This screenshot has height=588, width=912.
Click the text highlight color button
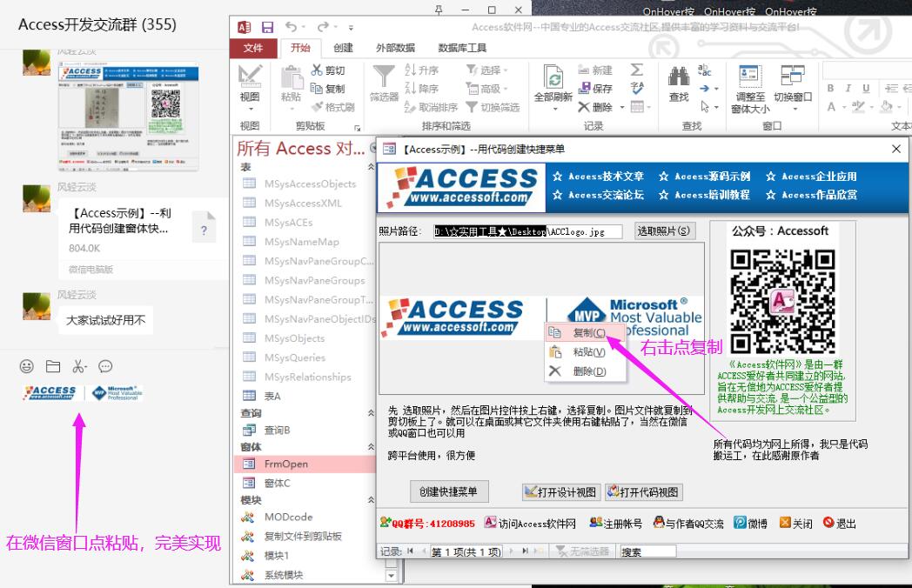pos(858,107)
